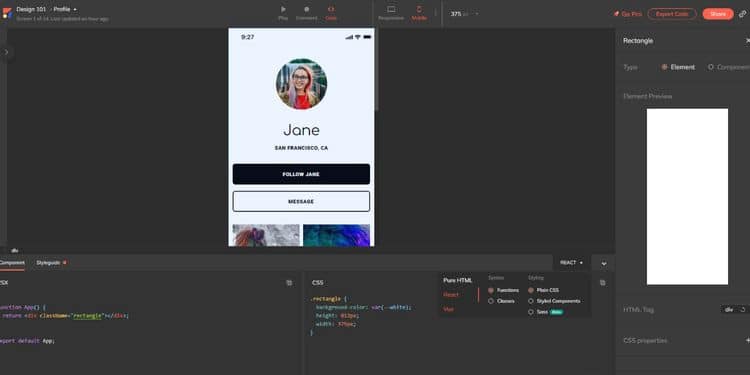Select the Mobile device icon
750x375 pixels.
419,9
